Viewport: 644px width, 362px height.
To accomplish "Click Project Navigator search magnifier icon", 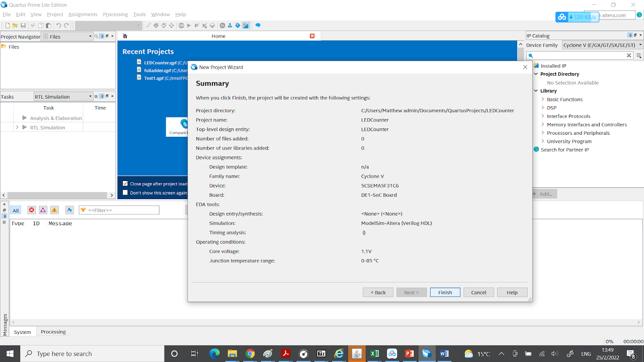I will pyautogui.click(x=96, y=36).
